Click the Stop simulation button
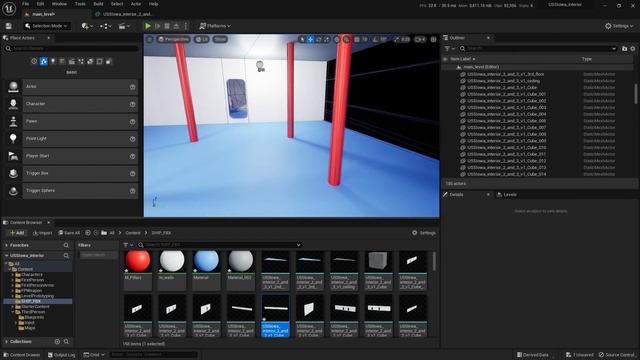 [167, 26]
